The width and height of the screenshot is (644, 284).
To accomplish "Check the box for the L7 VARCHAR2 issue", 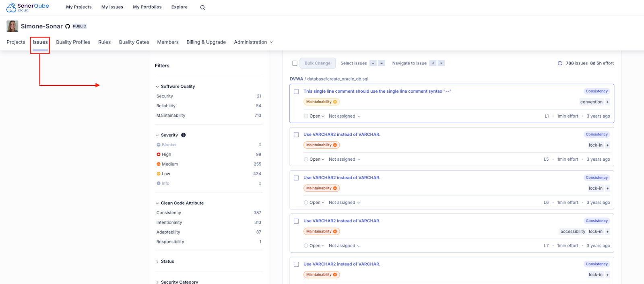I will pyautogui.click(x=296, y=221).
